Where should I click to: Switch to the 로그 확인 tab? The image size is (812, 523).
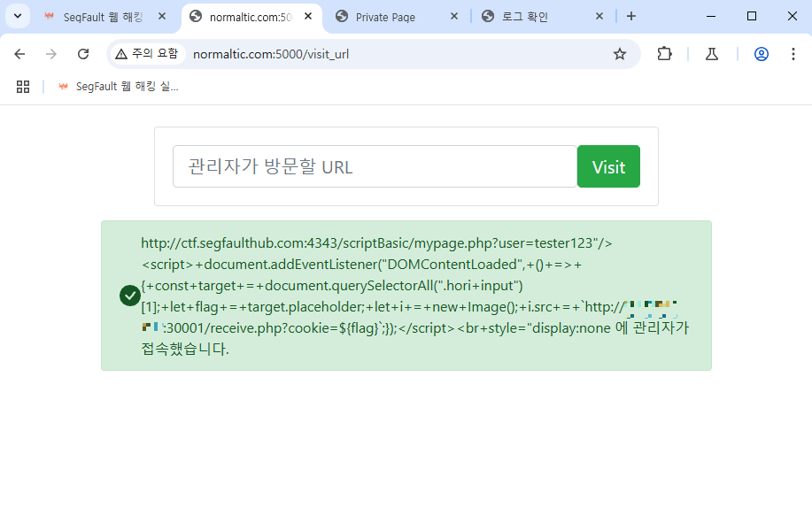(524, 17)
